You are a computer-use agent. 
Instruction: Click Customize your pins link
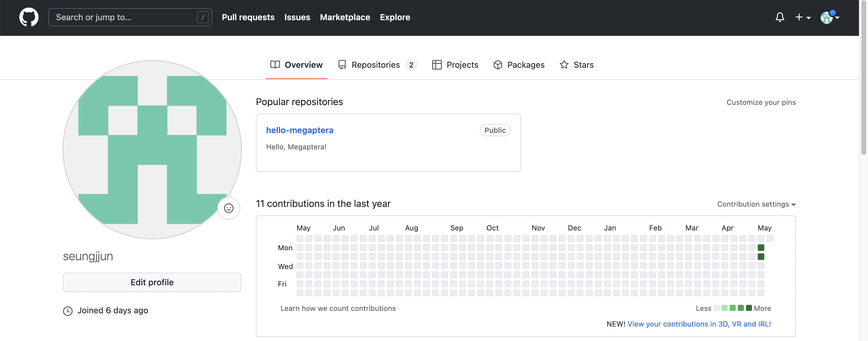pos(761,102)
